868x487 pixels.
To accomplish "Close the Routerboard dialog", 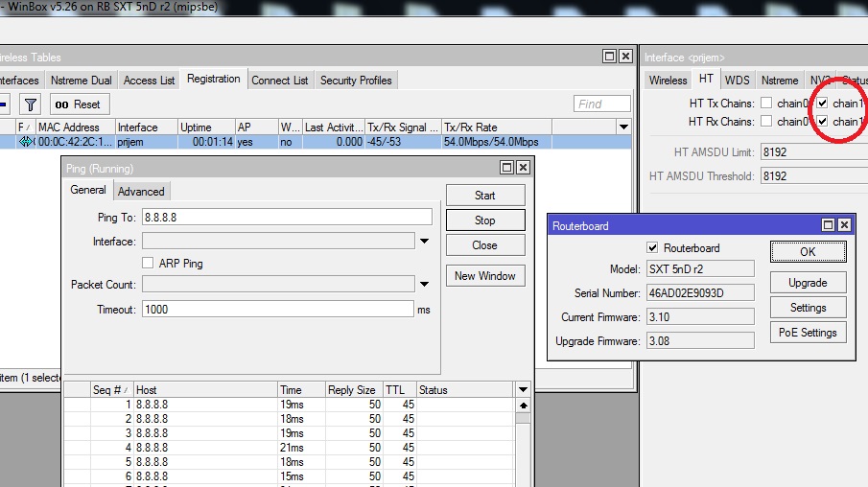I will pos(844,224).
